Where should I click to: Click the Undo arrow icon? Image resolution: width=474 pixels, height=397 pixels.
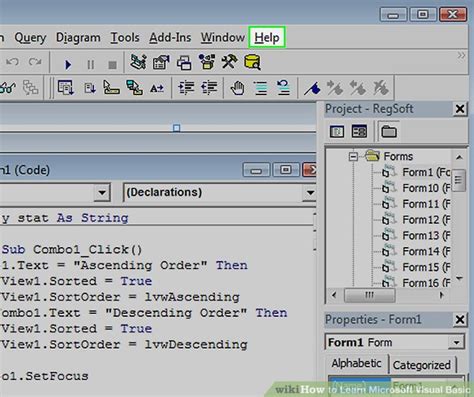12,62
